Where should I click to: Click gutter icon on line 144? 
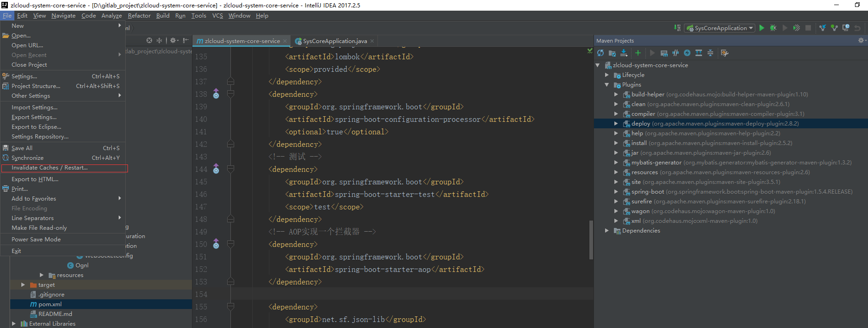216,169
